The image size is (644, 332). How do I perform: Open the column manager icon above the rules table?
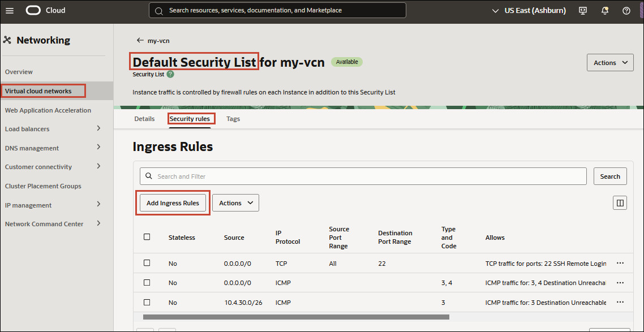[x=620, y=202]
